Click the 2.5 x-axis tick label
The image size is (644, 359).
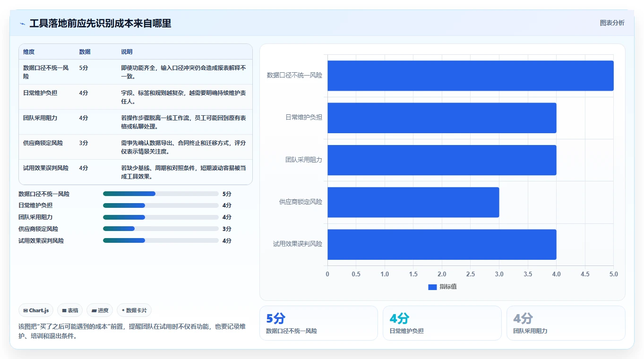coord(471,274)
